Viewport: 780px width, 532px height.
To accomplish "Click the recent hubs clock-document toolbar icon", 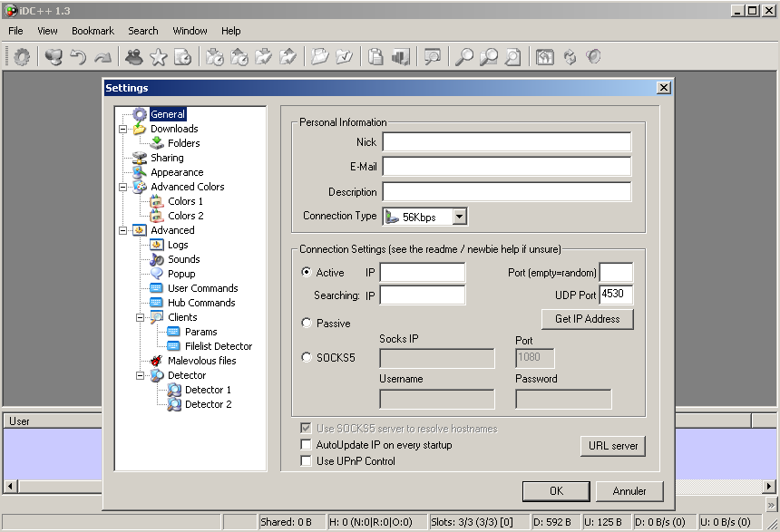I will coord(183,57).
